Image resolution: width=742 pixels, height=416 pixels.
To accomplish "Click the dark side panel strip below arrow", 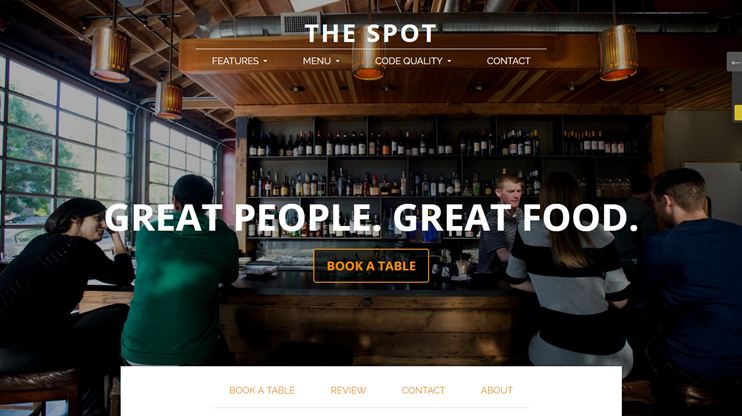I will [737, 91].
